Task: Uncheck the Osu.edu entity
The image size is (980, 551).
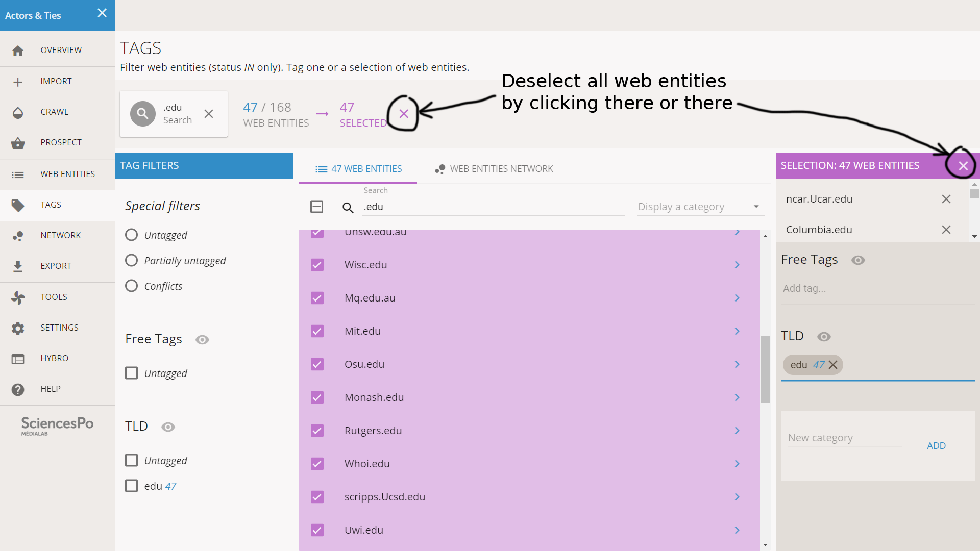Action: click(x=317, y=364)
